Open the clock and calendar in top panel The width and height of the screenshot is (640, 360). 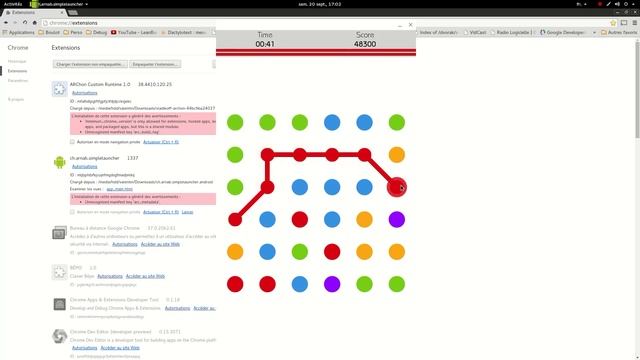pyautogui.click(x=320, y=4)
